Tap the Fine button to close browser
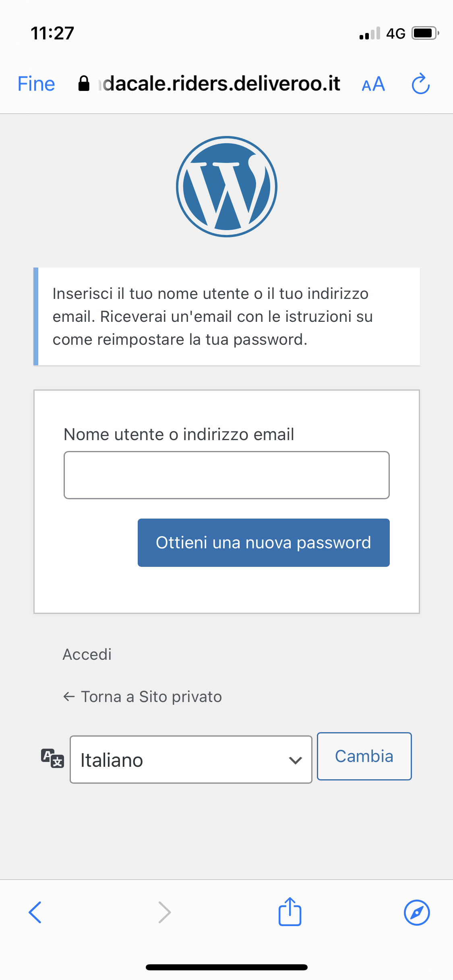Screen dimensions: 453x980 click(36, 84)
